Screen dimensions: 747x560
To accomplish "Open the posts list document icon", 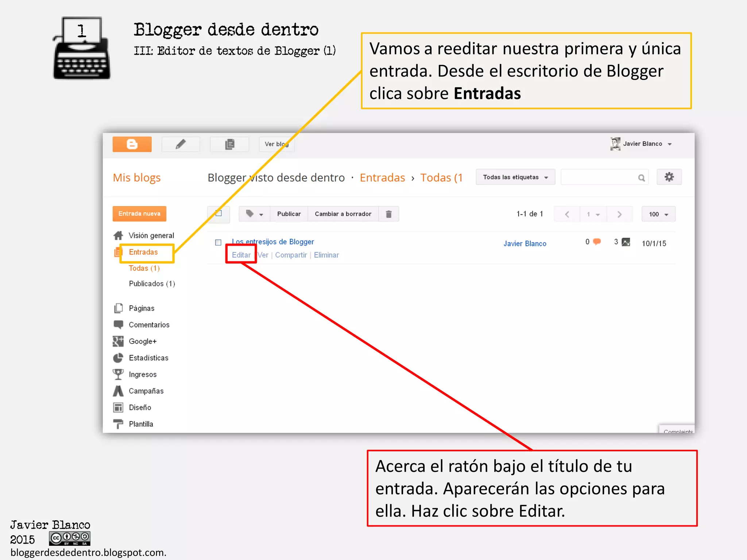I will tap(229, 144).
